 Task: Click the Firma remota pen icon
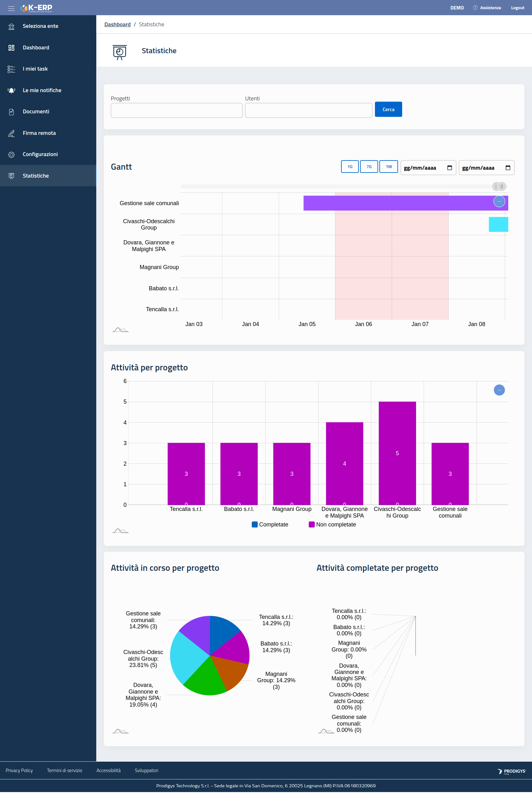(11, 133)
